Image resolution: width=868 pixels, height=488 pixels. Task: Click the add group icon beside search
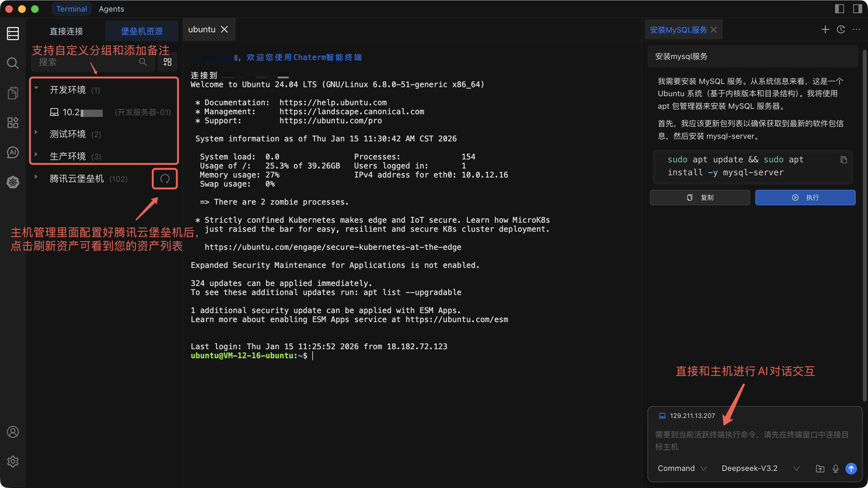pyautogui.click(x=167, y=62)
